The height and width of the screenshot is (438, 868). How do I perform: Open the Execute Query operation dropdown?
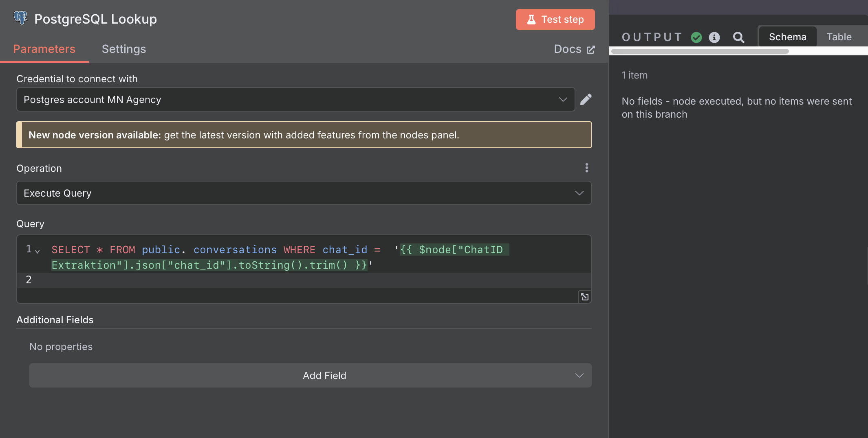coord(304,193)
